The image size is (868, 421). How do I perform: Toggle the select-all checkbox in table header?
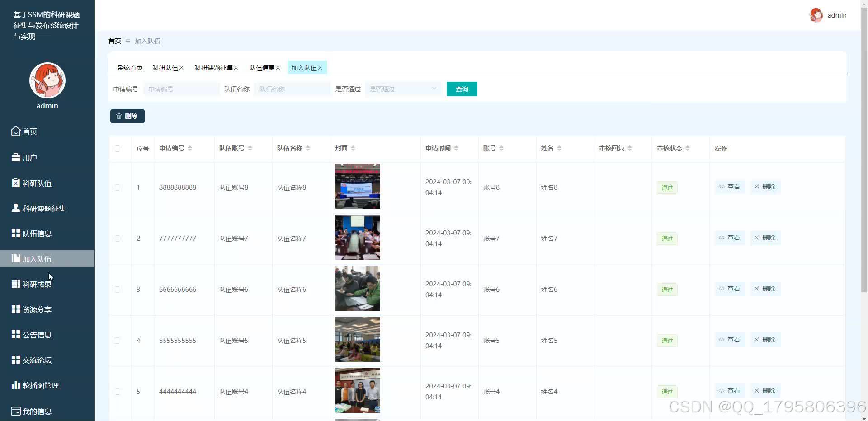[117, 148]
